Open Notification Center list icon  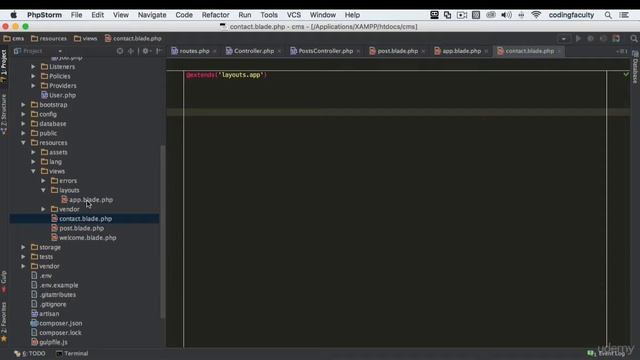624,15
